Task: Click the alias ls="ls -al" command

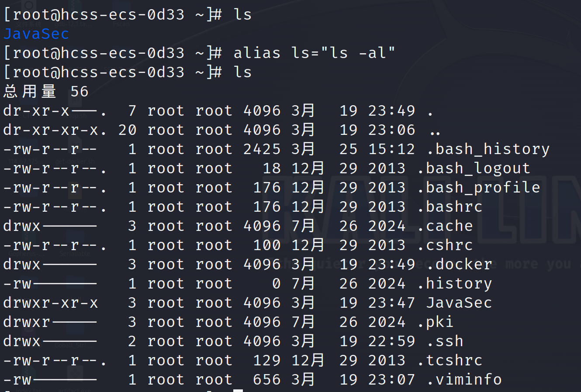Action: coord(314,53)
